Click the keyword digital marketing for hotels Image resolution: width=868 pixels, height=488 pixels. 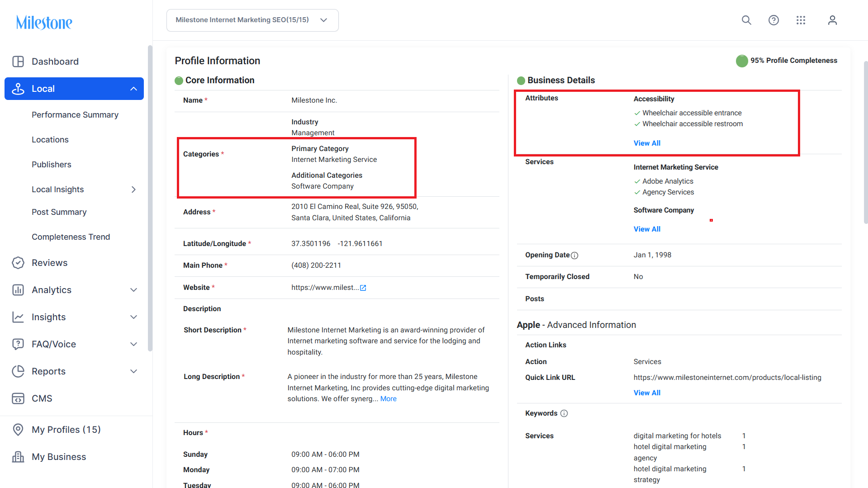coord(678,436)
